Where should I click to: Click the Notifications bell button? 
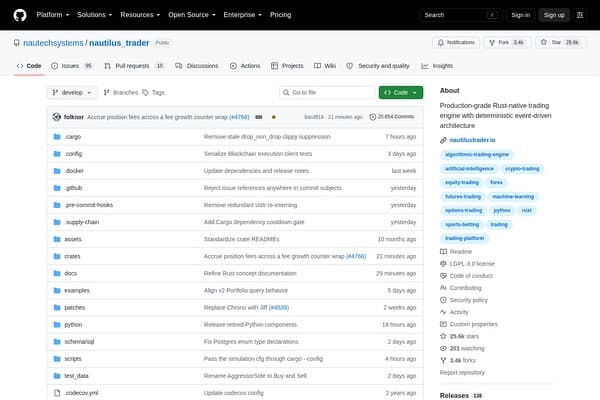coord(456,42)
